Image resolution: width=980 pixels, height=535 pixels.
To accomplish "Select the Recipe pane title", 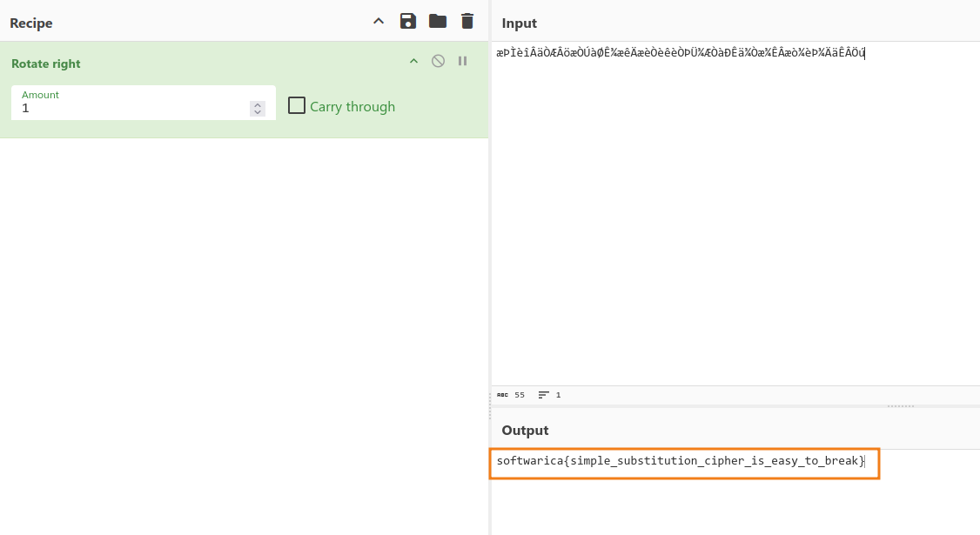I will point(31,23).
